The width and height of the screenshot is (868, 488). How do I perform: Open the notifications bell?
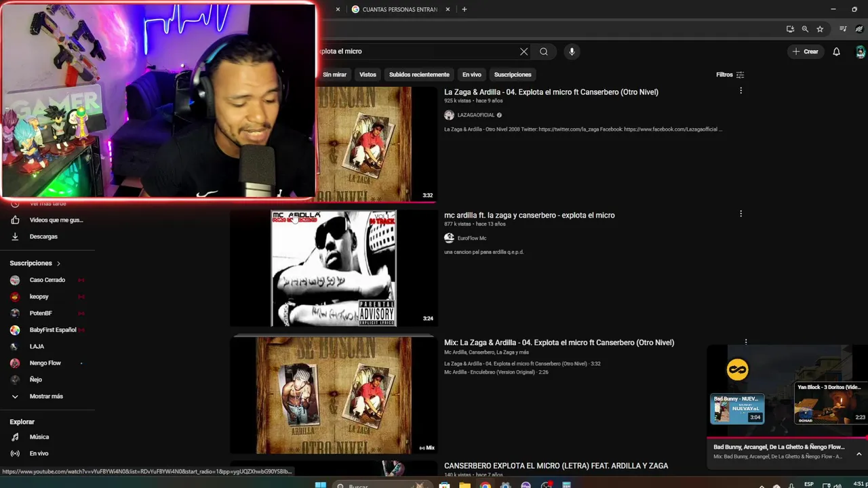pos(836,52)
